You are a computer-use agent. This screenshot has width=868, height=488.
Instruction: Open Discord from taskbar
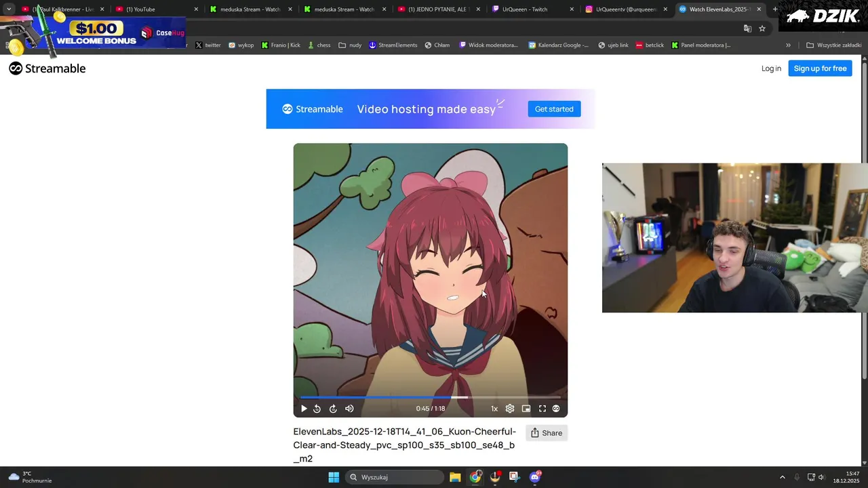coord(535,477)
